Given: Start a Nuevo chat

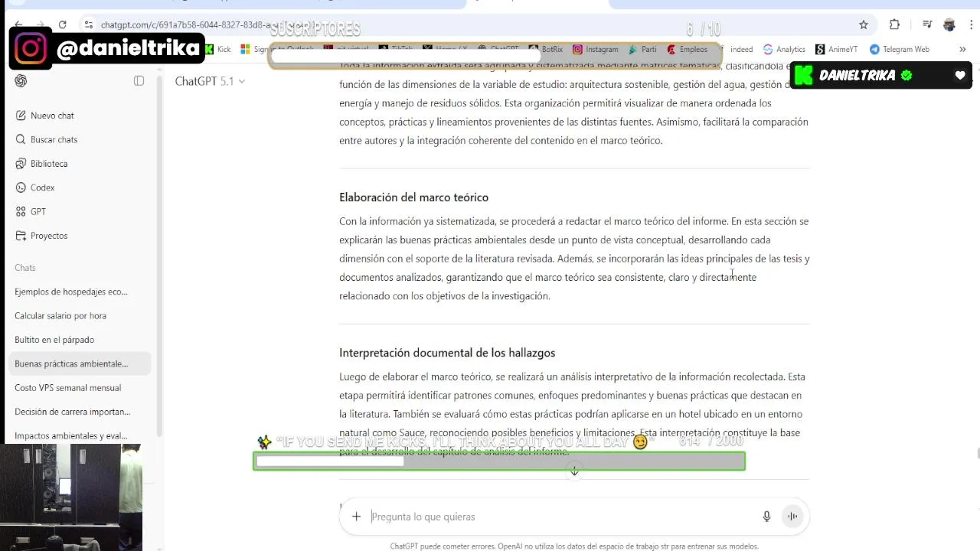Looking at the screenshot, I should (52, 116).
